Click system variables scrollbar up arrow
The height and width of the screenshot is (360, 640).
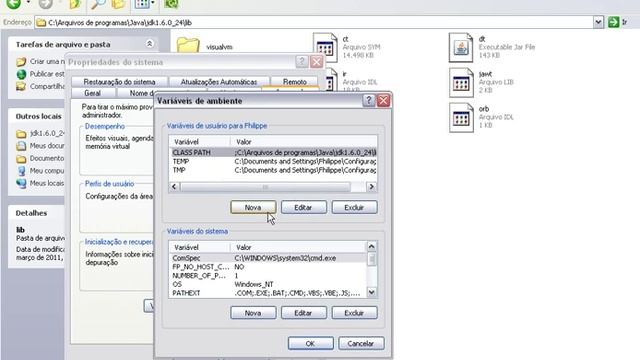371,247
